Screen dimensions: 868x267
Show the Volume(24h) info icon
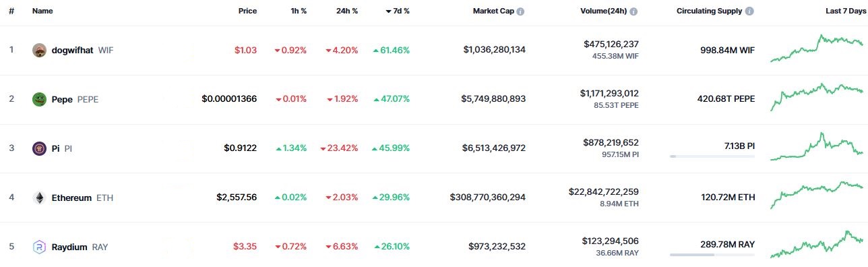633,11
